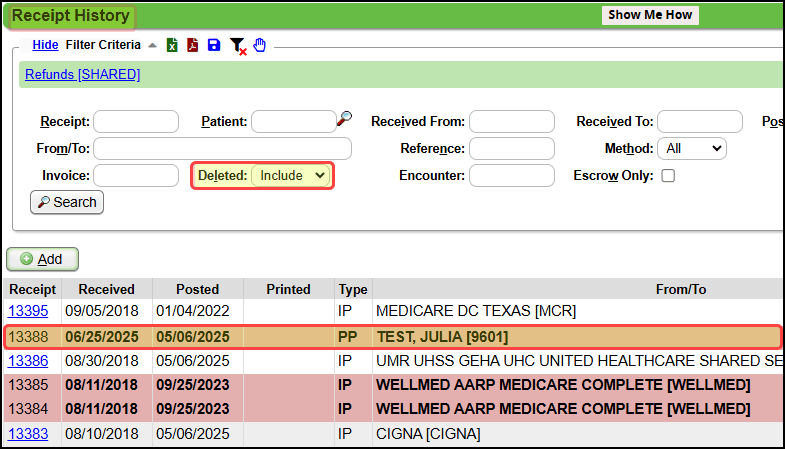
Task: Click the Add button
Action: [x=42, y=259]
